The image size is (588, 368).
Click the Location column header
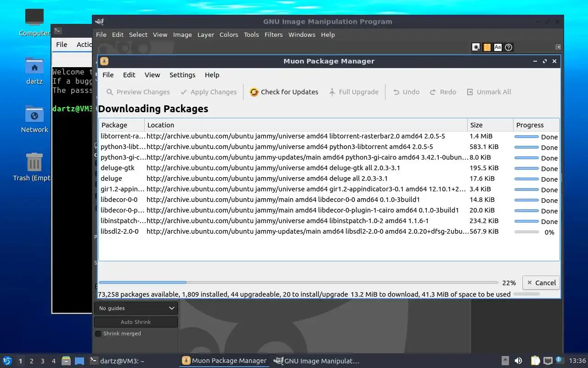[x=306, y=125]
